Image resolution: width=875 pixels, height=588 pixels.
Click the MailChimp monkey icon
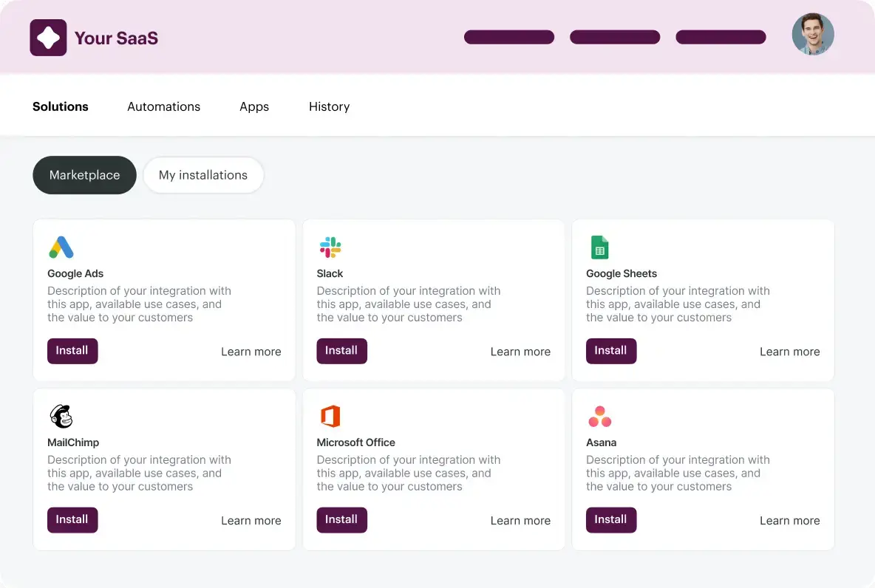point(61,417)
